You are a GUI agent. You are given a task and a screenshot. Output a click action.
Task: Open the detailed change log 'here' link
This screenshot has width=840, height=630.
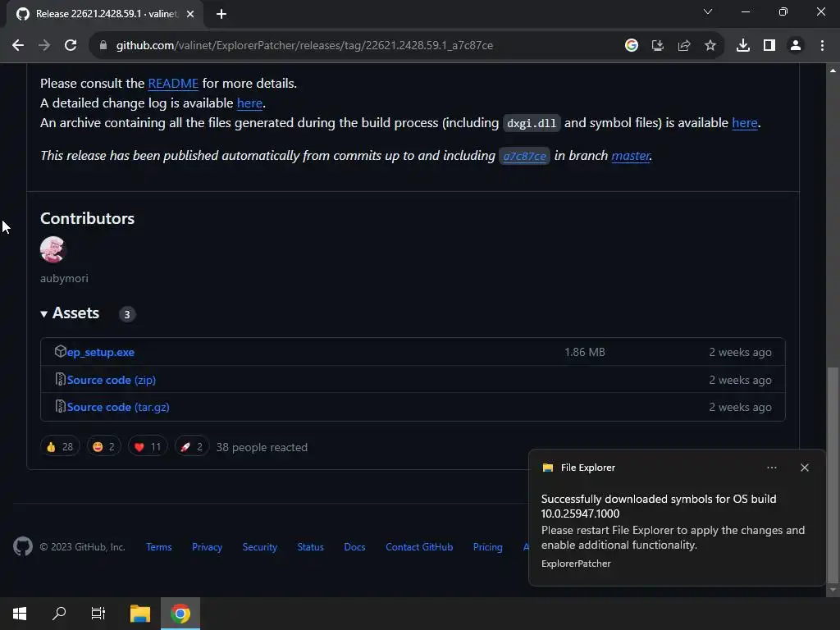click(x=249, y=103)
